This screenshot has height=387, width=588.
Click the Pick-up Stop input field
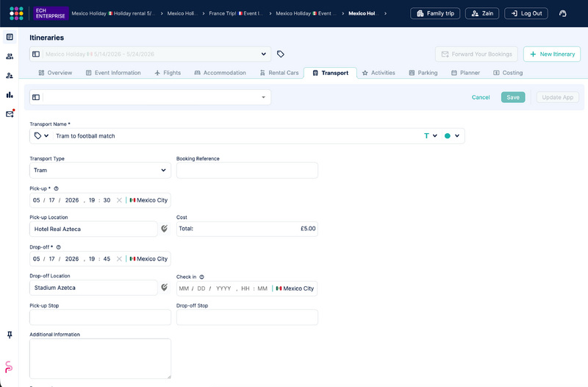(100, 317)
